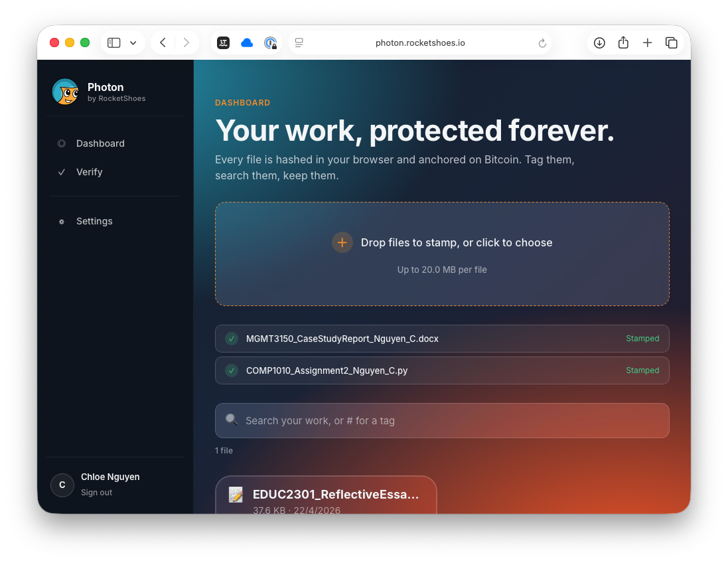This screenshot has height=563, width=728.
Task: Go to the Verify page
Action: [x=89, y=172]
